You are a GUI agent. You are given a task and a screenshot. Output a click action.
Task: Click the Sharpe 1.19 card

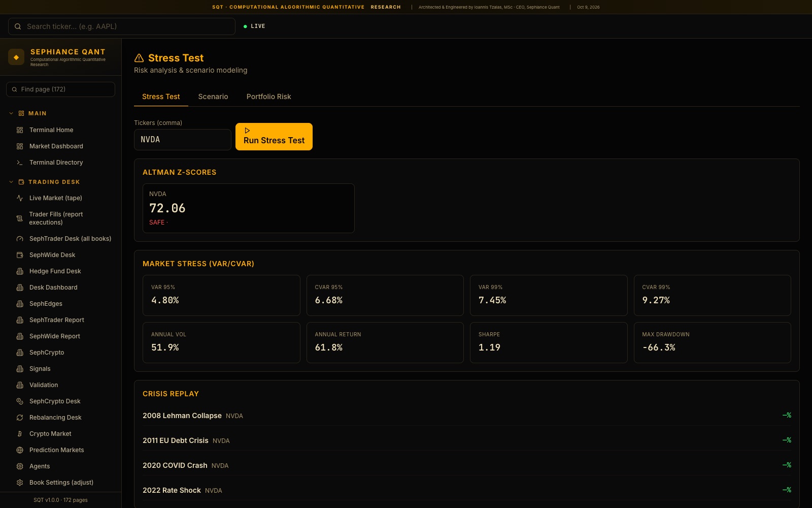[549, 342]
